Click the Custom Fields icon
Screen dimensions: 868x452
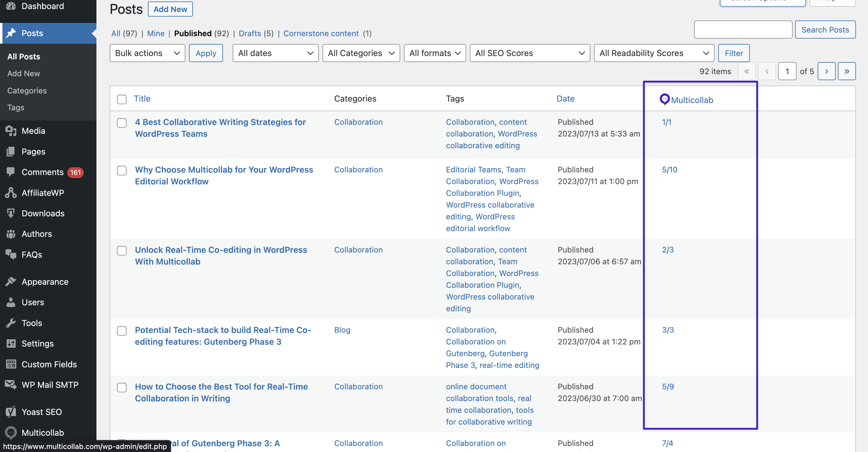click(x=11, y=364)
